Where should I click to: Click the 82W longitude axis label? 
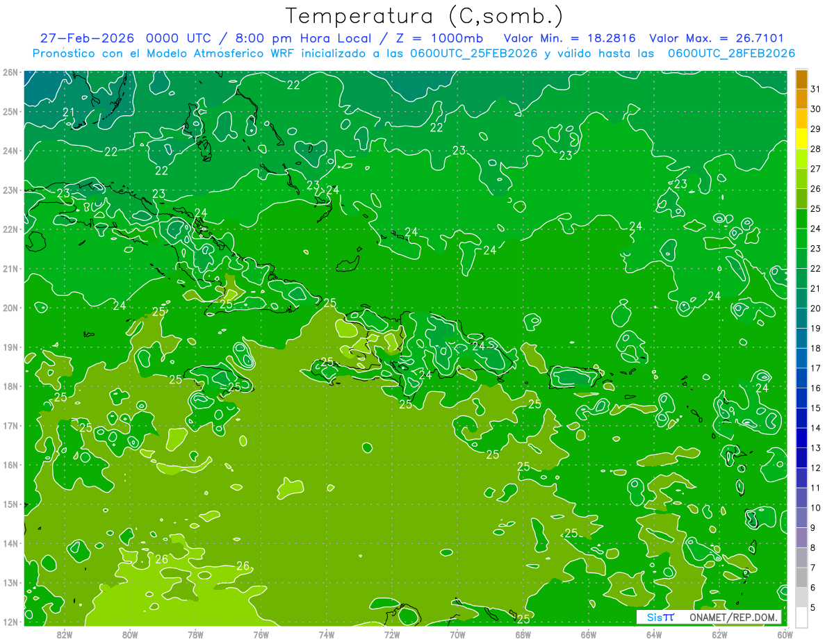(65, 634)
